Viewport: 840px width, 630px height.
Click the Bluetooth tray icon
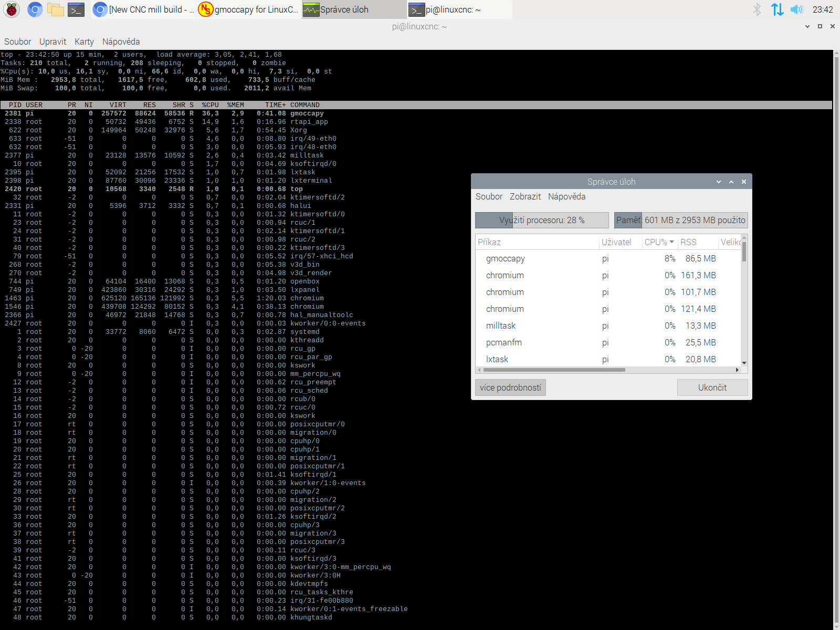pos(757,9)
